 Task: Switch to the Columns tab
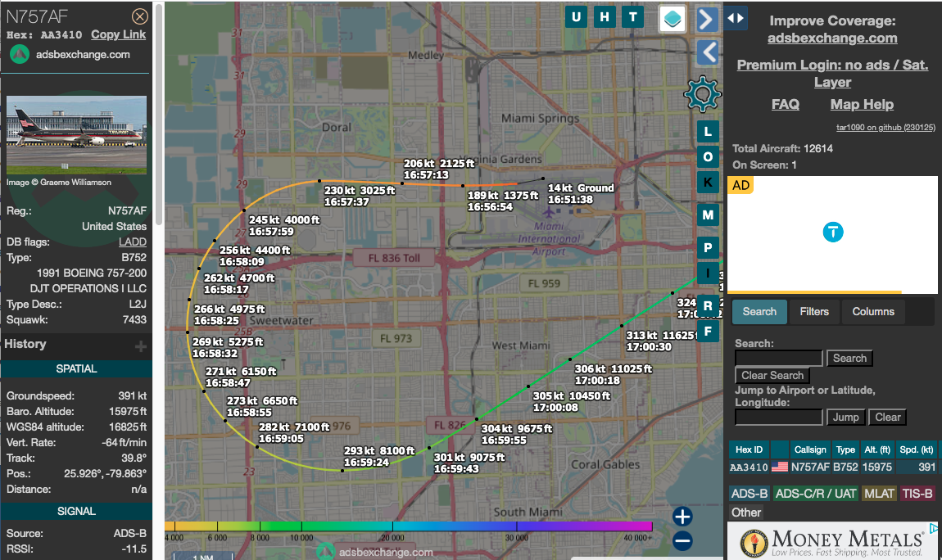click(x=873, y=311)
